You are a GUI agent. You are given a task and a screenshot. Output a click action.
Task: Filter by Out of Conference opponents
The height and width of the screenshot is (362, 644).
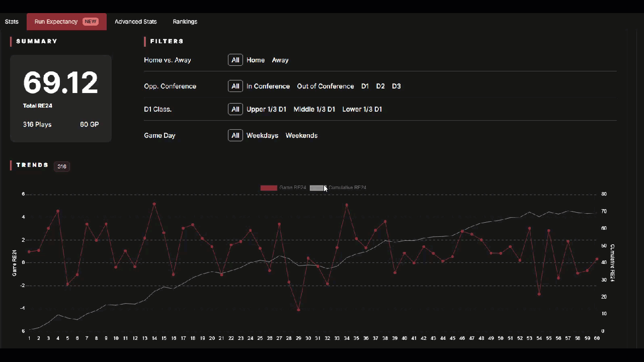click(326, 86)
